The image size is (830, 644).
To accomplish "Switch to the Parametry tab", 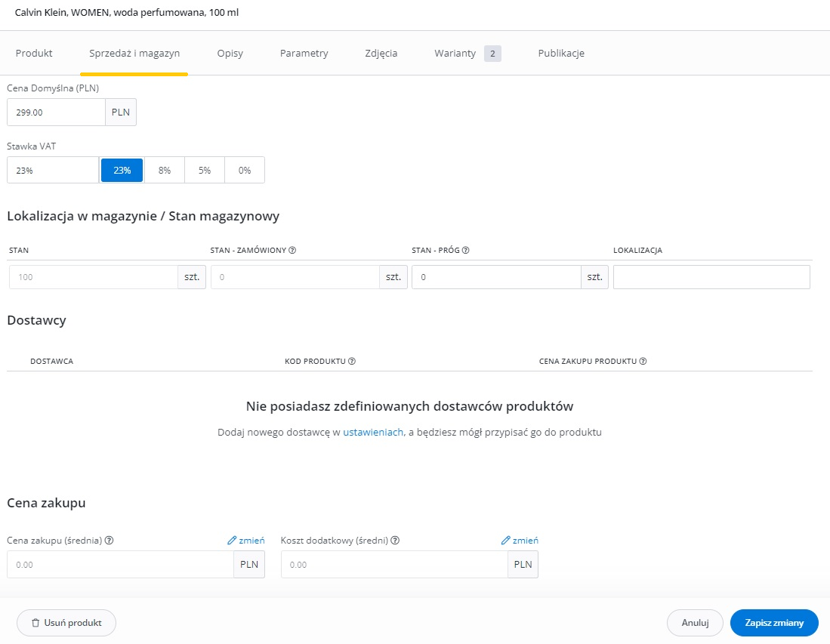I will click(304, 54).
